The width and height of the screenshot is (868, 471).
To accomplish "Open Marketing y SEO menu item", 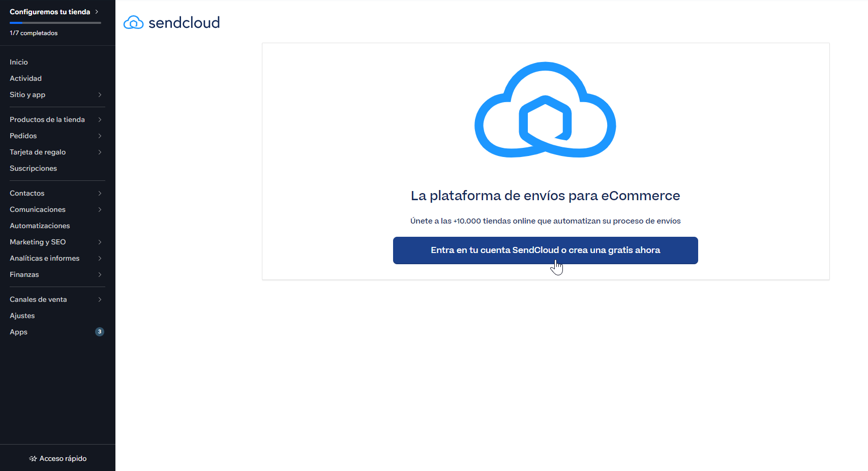I will tap(38, 242).
